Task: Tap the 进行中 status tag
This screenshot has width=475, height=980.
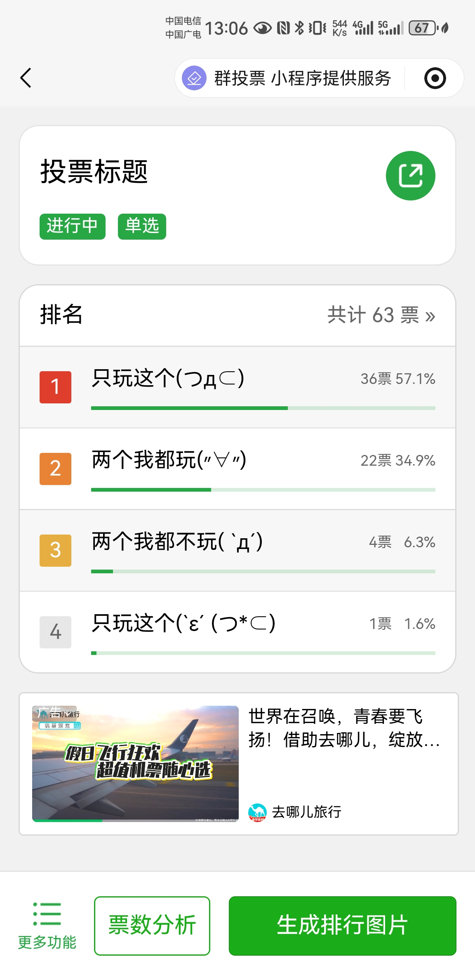Action: point(73,226)
